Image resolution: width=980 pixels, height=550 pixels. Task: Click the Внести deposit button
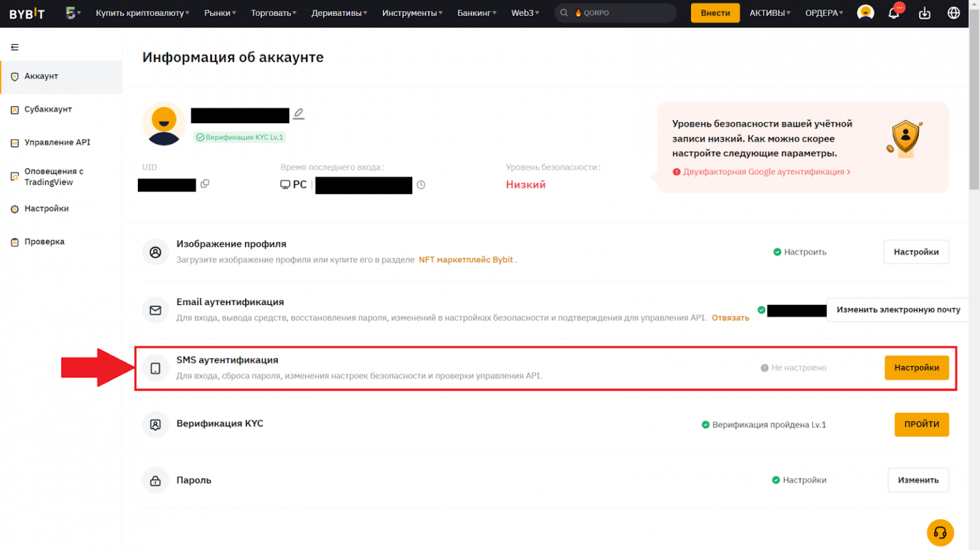click(x=715, y=13)
